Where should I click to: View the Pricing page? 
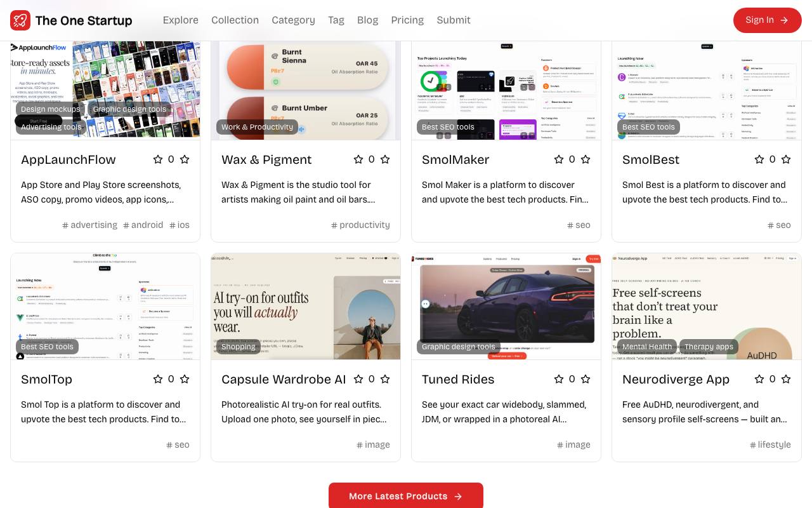click(407, 20)
